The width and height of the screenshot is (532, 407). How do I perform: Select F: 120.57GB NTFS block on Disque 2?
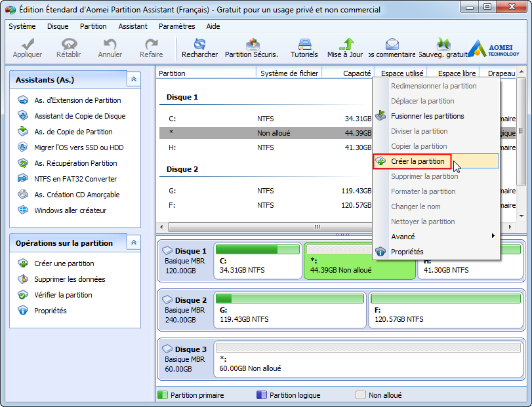pyautogui.click(x=446, y=310)
